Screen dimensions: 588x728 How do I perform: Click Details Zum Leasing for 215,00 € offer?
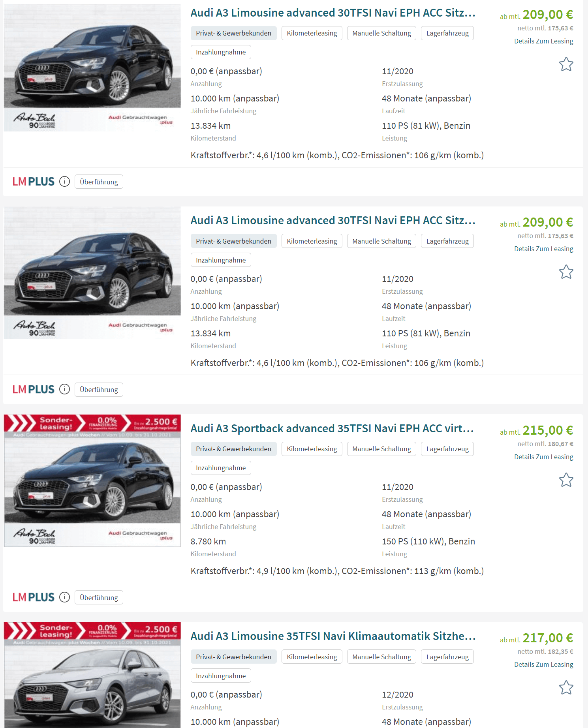pos(543,457)
